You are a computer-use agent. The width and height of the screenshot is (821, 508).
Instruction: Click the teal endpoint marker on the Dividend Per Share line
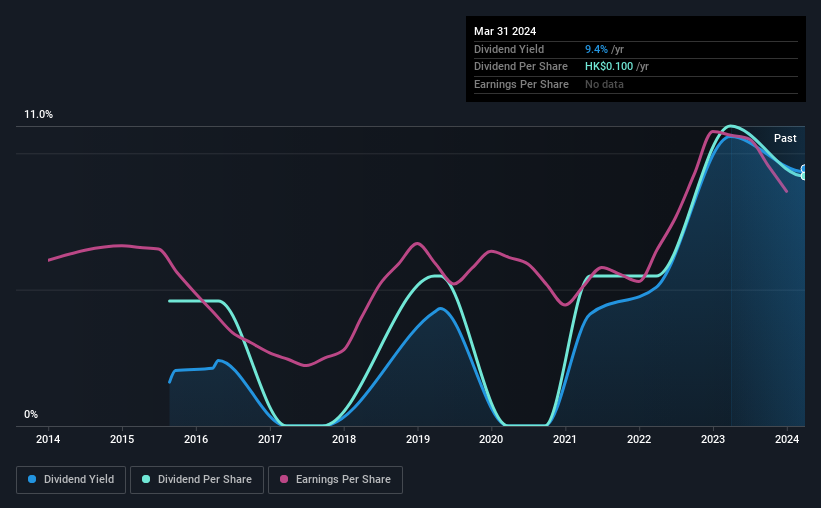click(804, 176)
